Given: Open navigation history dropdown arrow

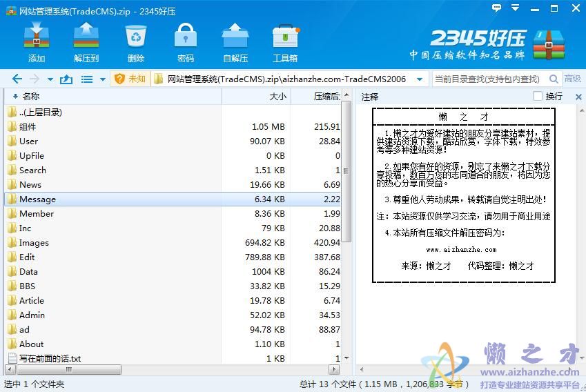Looking at the screenshot, I should 50,79.
